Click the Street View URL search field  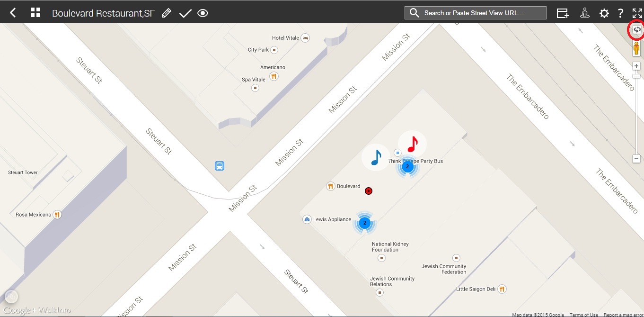tap(476, 13)
